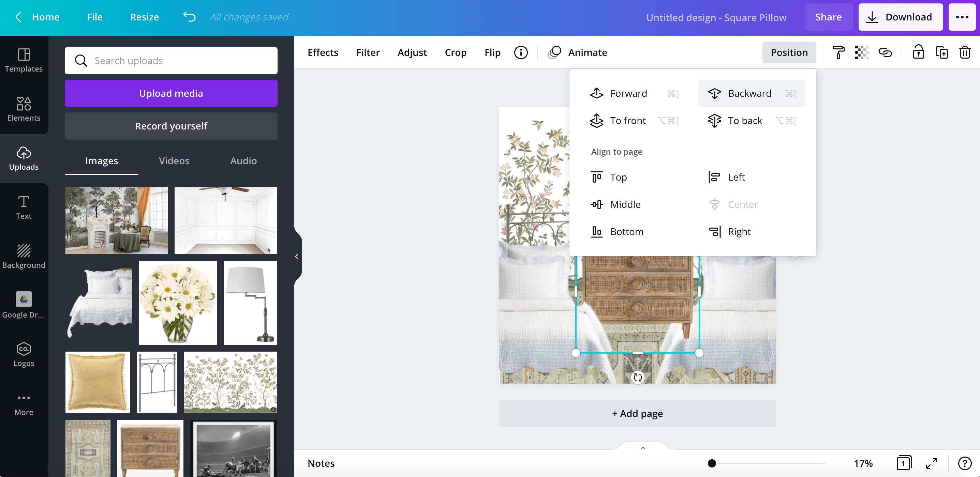Expand the notes panel chevron
Screen dimensions: 980x477
point(643,448)
